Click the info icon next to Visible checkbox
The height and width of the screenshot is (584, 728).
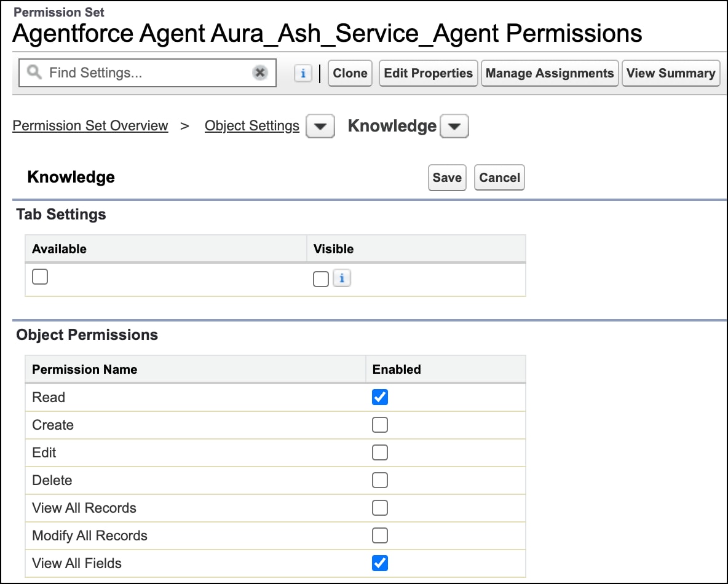click(x=342, y=278)
